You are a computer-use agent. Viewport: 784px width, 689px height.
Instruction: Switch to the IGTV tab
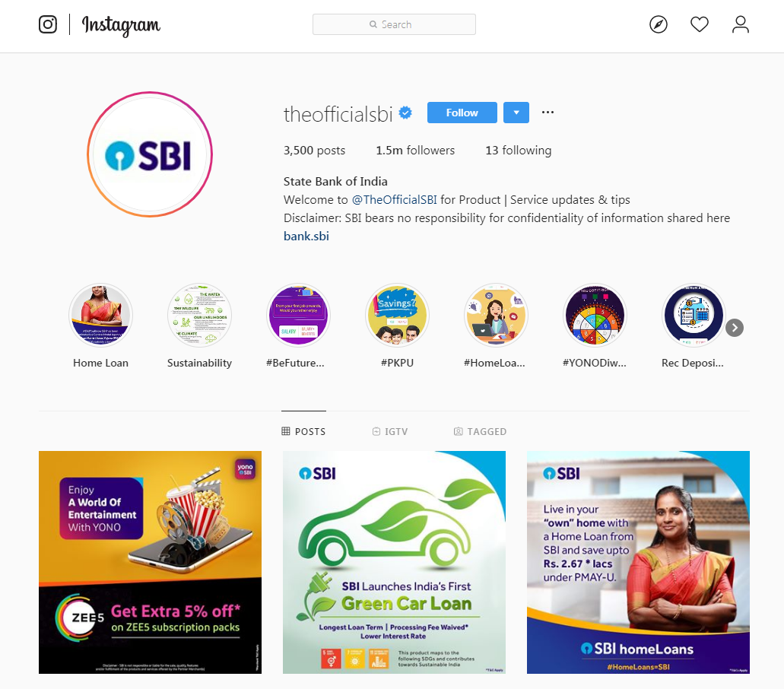click(390, 431)
